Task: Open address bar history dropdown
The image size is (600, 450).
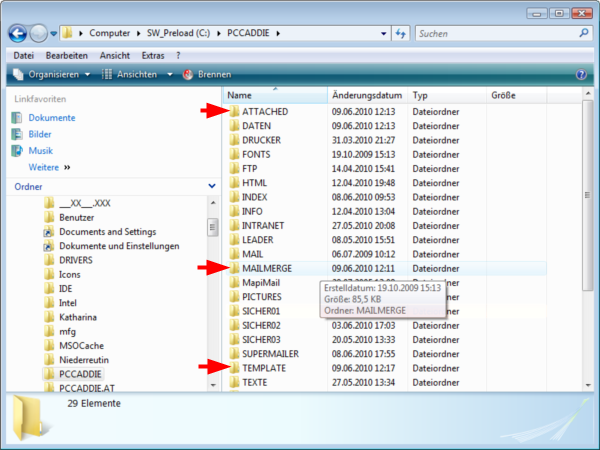Action: coord(383,34)
